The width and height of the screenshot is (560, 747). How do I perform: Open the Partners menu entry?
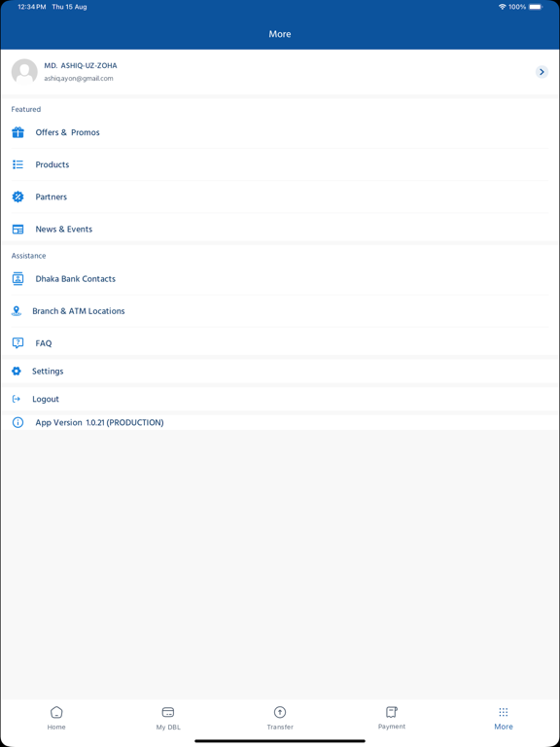[280, 196]
